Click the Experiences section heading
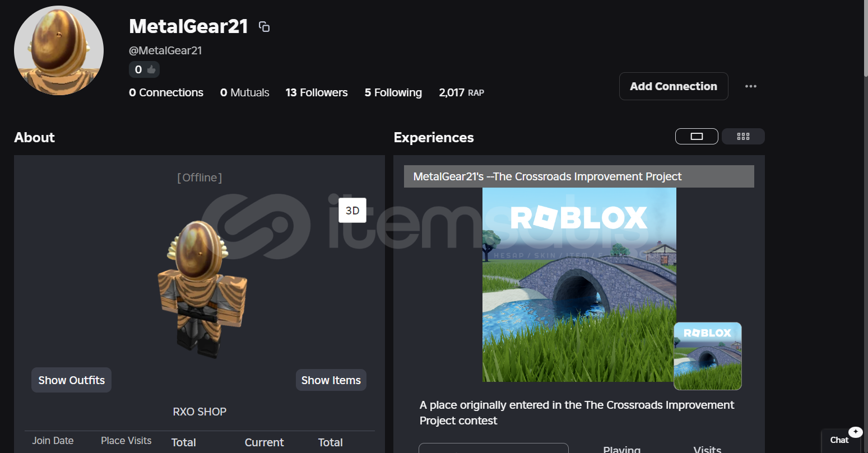 (x=434, y=137)
